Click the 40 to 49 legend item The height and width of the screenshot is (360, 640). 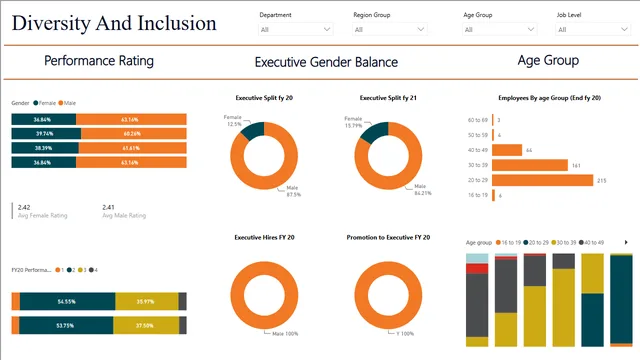point(591,242)
